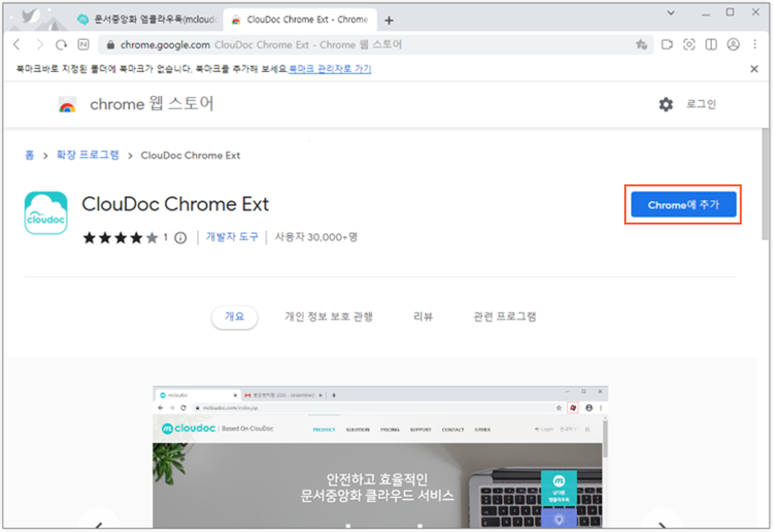773x532 pixels.
Task: Select the ClouDoc Chrome Ext browser tab
Action: click(x=300, y=19)
